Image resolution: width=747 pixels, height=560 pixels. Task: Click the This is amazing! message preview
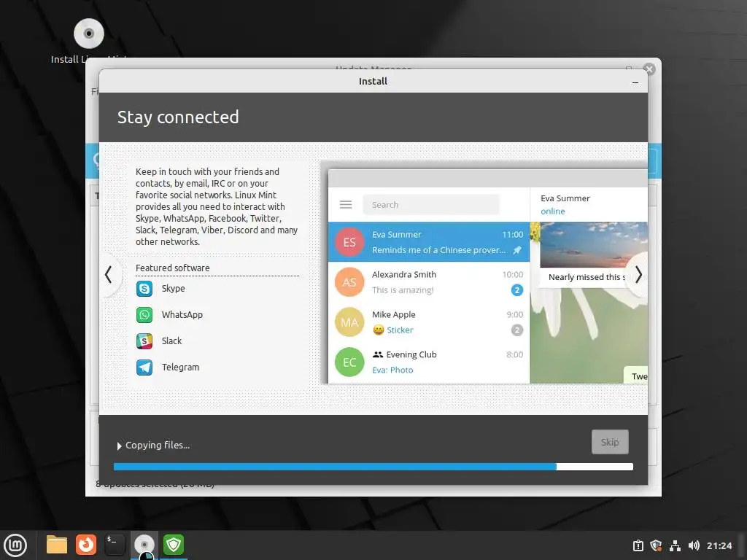[x=403, y=290]
